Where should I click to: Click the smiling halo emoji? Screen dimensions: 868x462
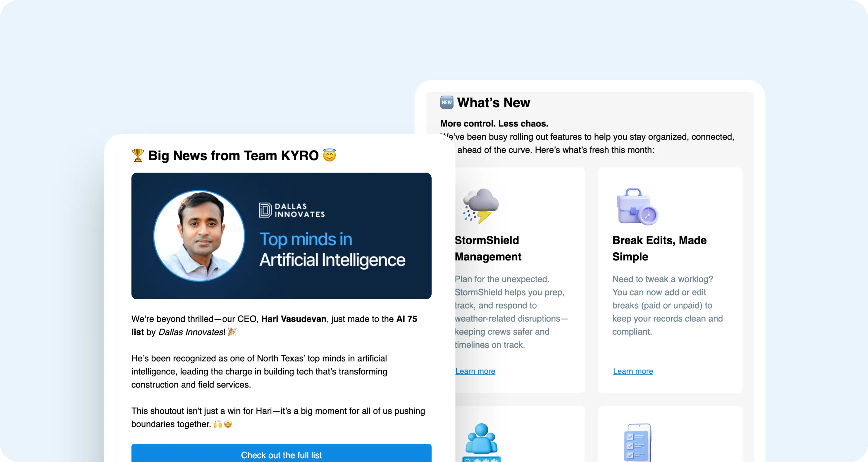329,155
